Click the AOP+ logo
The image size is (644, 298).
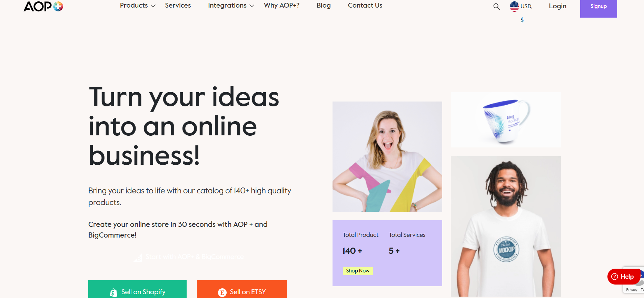pos(43,6)
